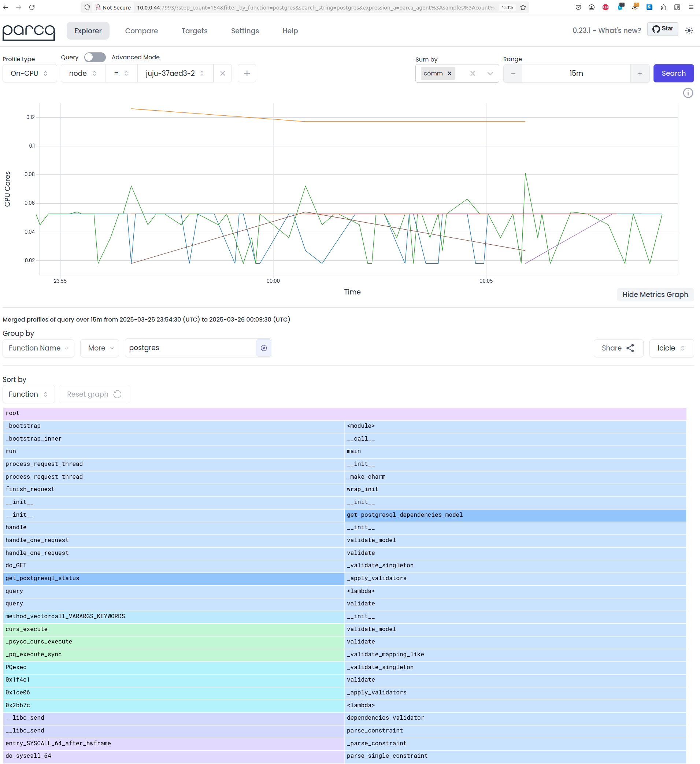
Task: Click the Search button
Action: [x=673, y=73]
